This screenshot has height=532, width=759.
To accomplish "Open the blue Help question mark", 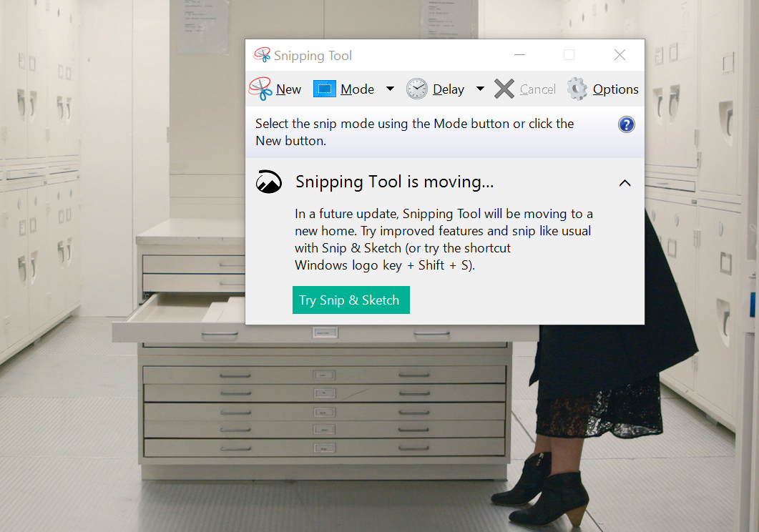I will (627, 125).
